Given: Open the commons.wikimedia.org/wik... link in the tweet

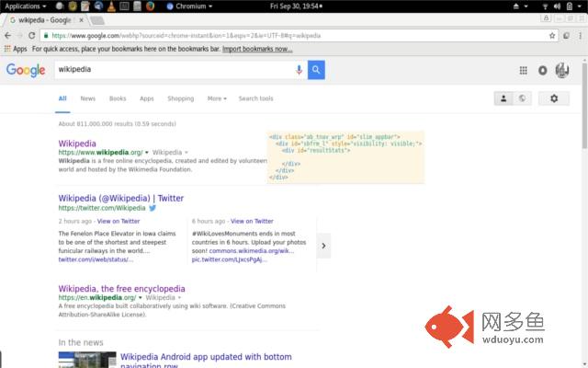Looking at the screenshot, I should tap(251, 251).
